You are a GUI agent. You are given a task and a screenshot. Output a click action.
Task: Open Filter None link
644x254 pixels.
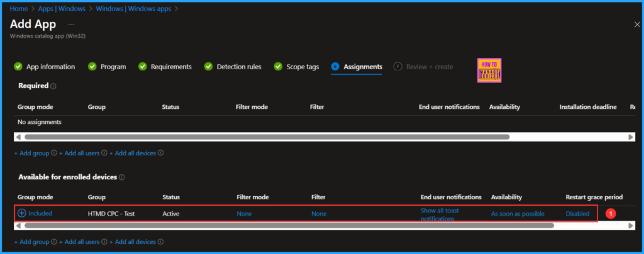coord(319,213)
